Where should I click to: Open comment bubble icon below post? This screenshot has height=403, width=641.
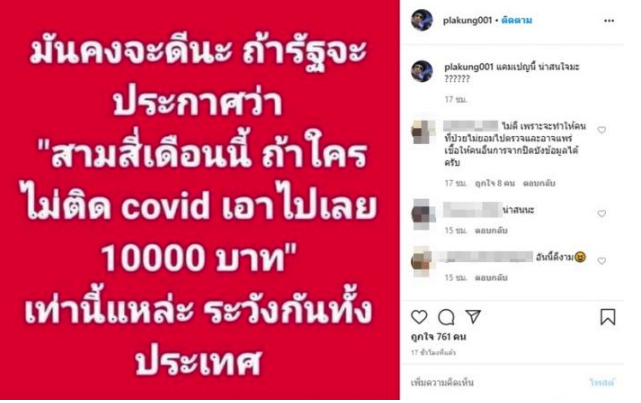click(x=446, y=317)
